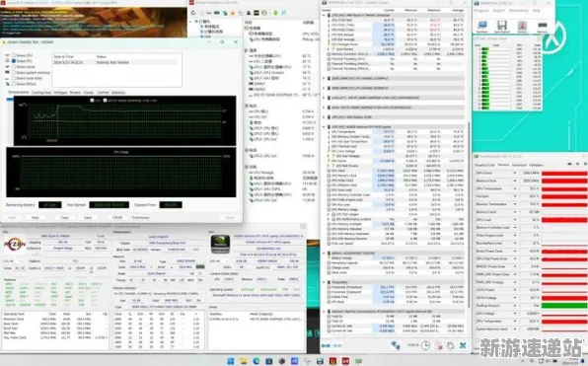Image resolution: width=588 pixels, height=366 pixels.
Task: Click the magnifier search icon in AIDA64 toolbar
Action: [x=284, y=13]
